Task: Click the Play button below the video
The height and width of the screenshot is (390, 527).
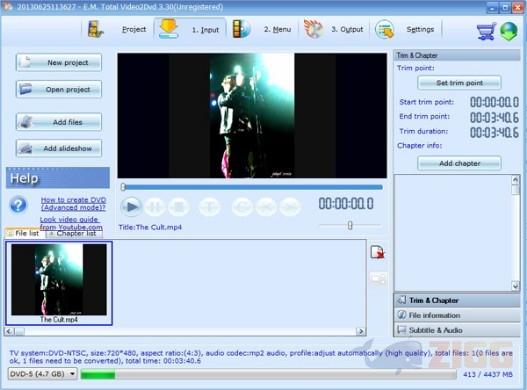Action: [131, 206]
